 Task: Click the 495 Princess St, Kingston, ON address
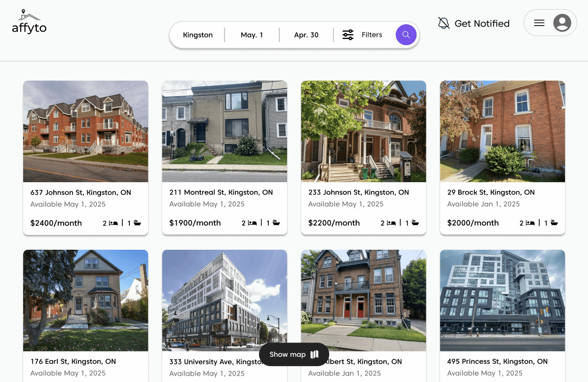497,361
